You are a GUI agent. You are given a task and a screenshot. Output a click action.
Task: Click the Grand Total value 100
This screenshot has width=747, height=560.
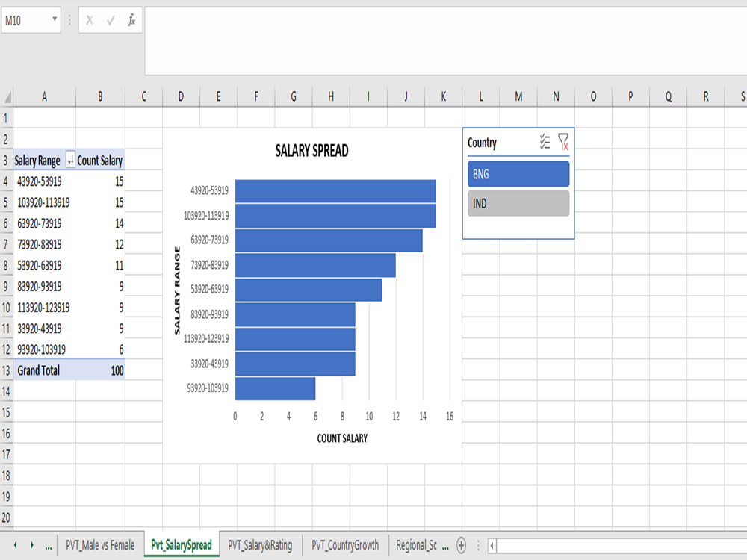point(101,370)
